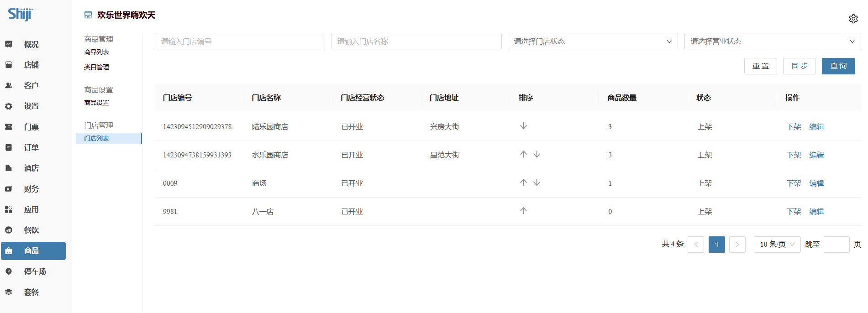Click the 同步 sync button
Screen dimensions: 868x313
[x=799, y=66]
